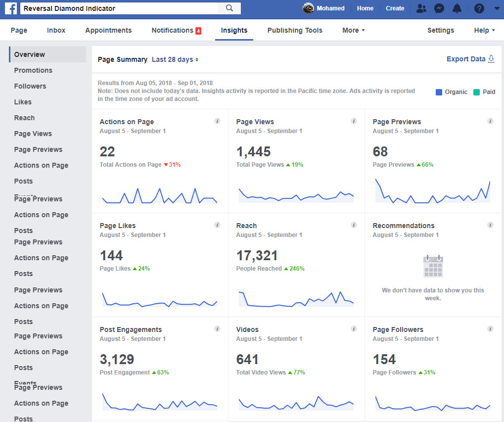Click the Export Data link
The width and height of the screenshot is (504, 422).
pos(466,59)
